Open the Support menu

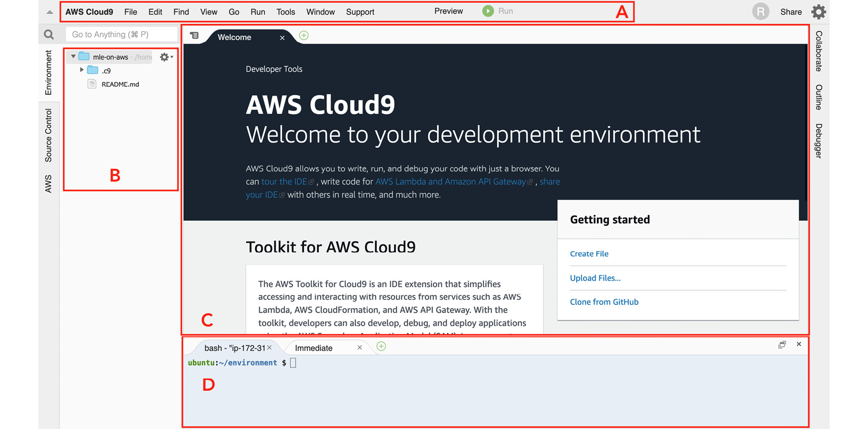point(360,12)
